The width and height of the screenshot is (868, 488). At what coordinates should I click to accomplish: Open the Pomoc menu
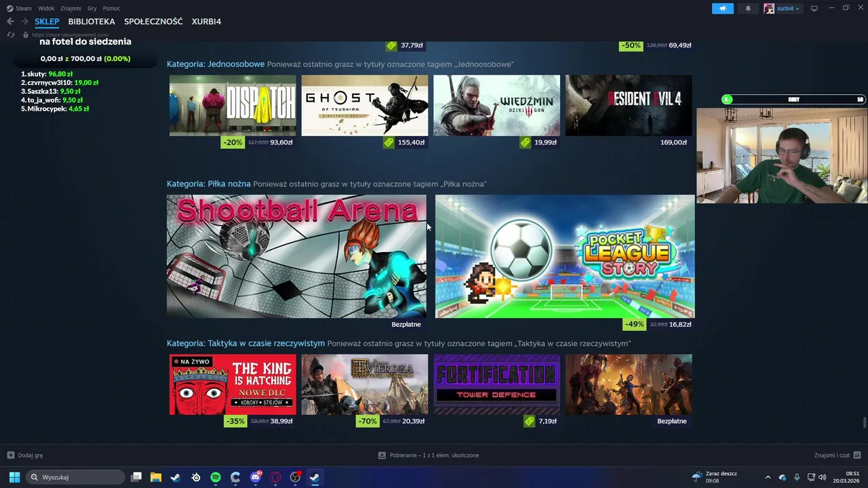pos(111,8)
